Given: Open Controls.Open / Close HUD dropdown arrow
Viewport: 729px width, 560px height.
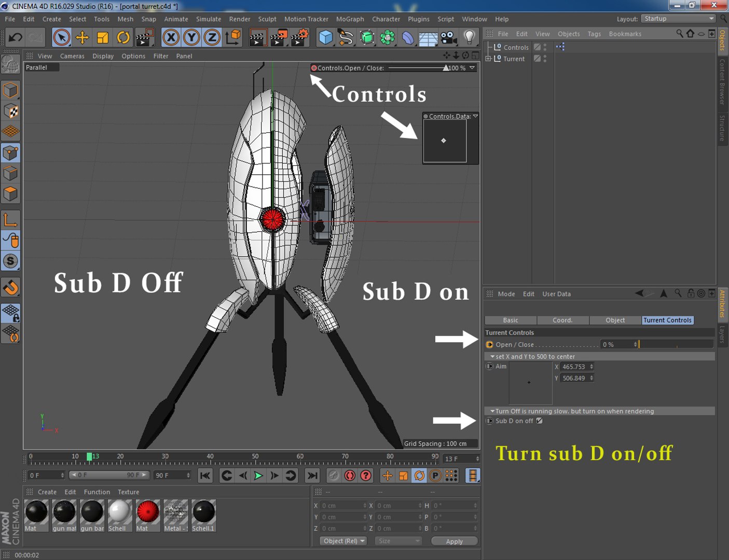Looking at the screenshot, I should (x=472, y=68).
